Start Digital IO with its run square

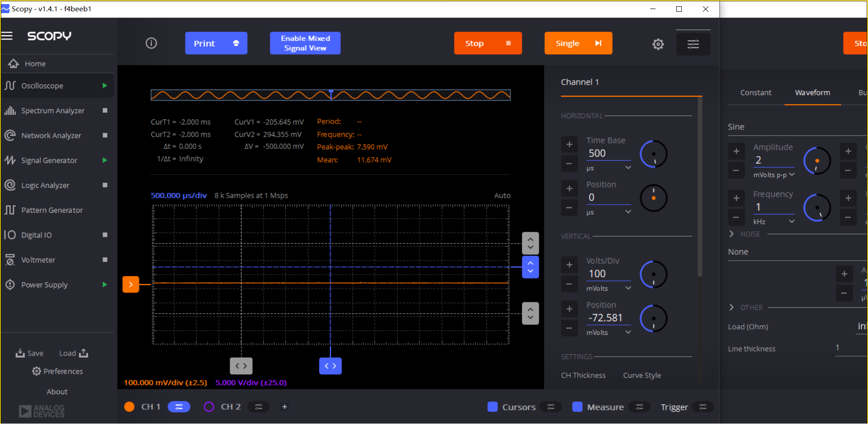point(105,235)
